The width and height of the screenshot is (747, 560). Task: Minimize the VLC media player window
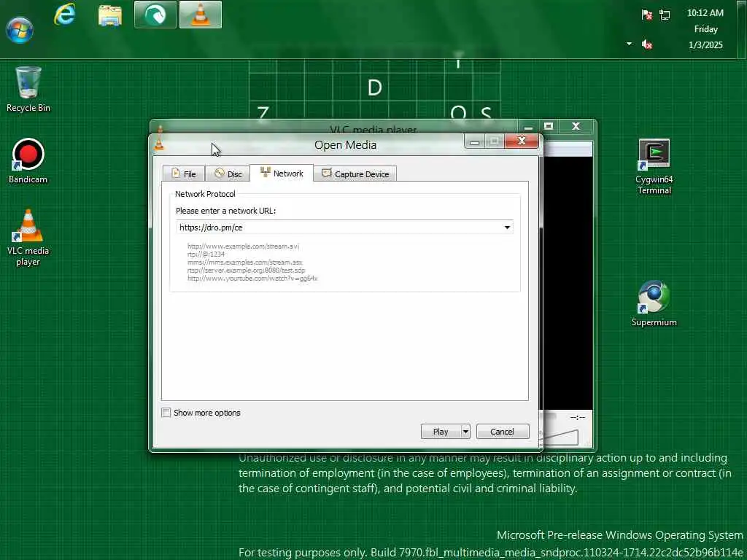(528, 127)
